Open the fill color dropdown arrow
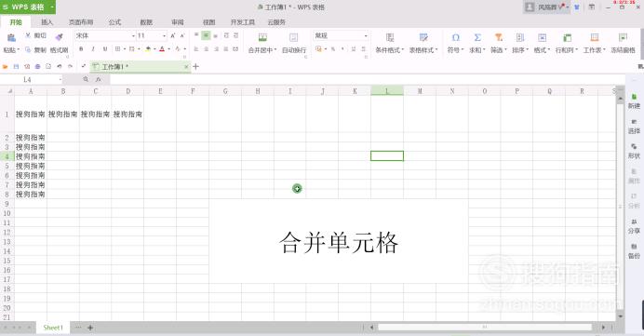The width and height of the screenshot is (644, 336). [154, 49]
